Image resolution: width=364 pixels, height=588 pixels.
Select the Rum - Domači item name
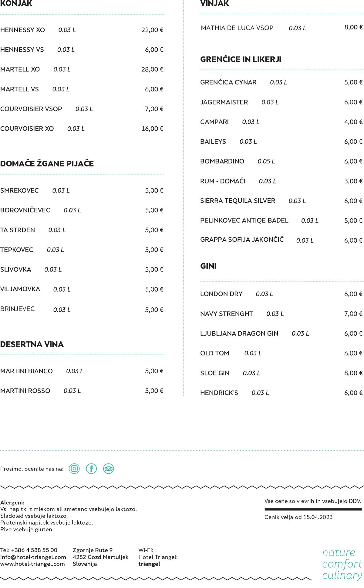(223, 181)
